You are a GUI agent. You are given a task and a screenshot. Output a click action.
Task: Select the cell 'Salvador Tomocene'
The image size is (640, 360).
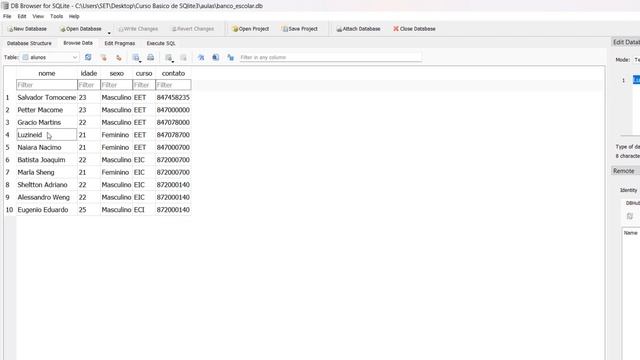point(47,98)
